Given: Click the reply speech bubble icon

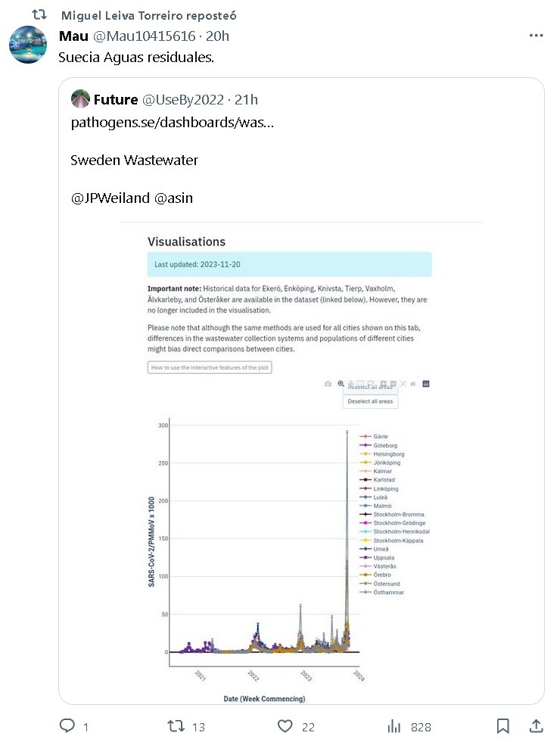Looking at the screenshot, I should coord(67,726).
